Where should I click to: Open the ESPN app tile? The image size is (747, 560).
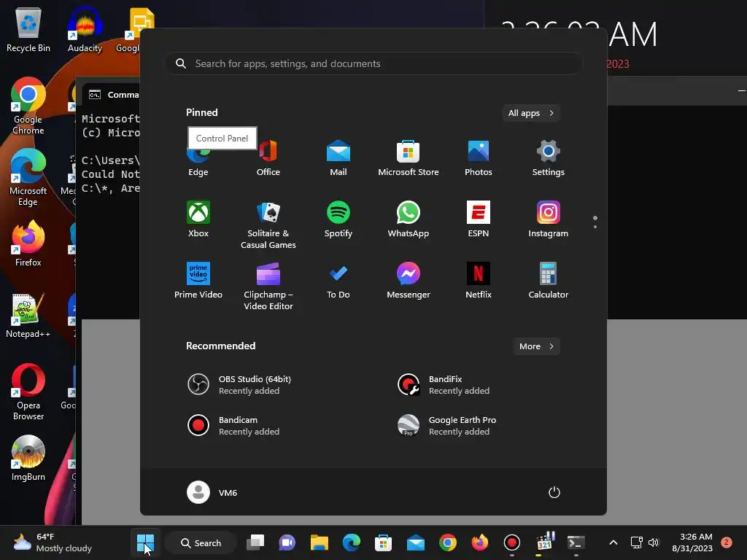tap(479, 219)
